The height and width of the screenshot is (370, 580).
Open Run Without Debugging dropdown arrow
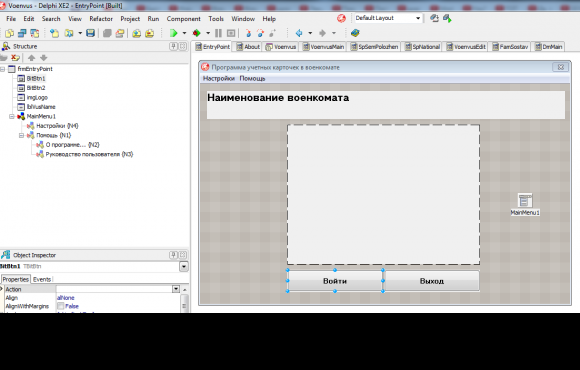coord(208,33)
